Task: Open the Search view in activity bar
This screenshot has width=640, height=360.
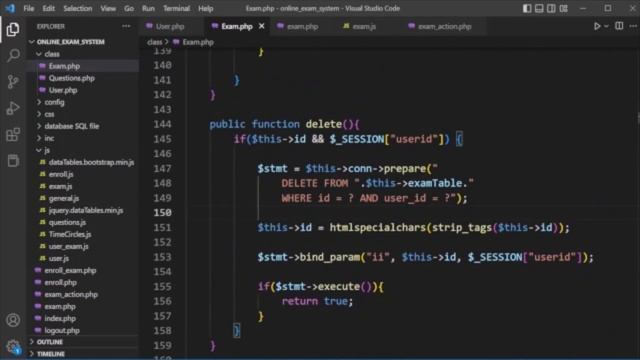Action: pyautogui.click(x=13, y=55)
